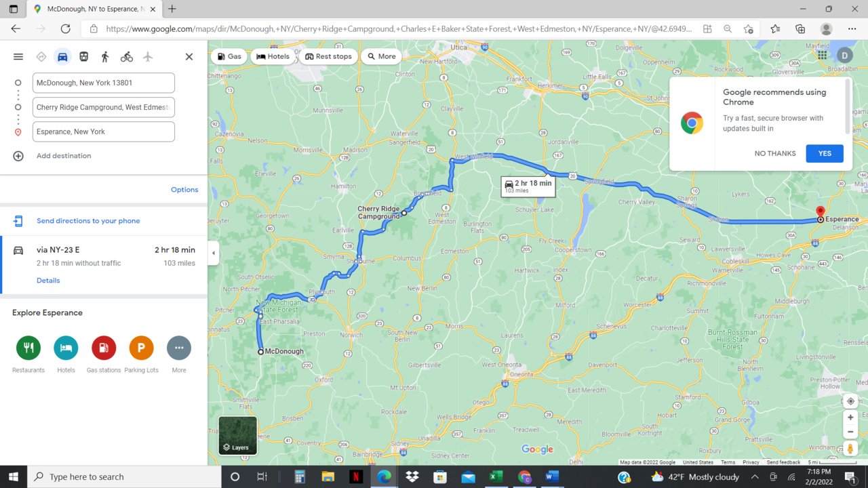This screenshot has height=488, width=868.
Task: Edit Esperance destination field
Action: [x=104, y=131]
